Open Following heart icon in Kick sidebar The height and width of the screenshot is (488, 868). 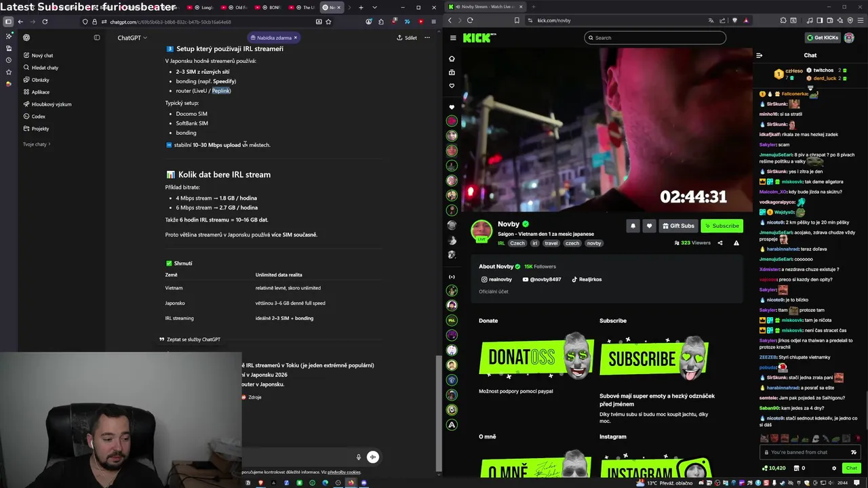[452, 85]
